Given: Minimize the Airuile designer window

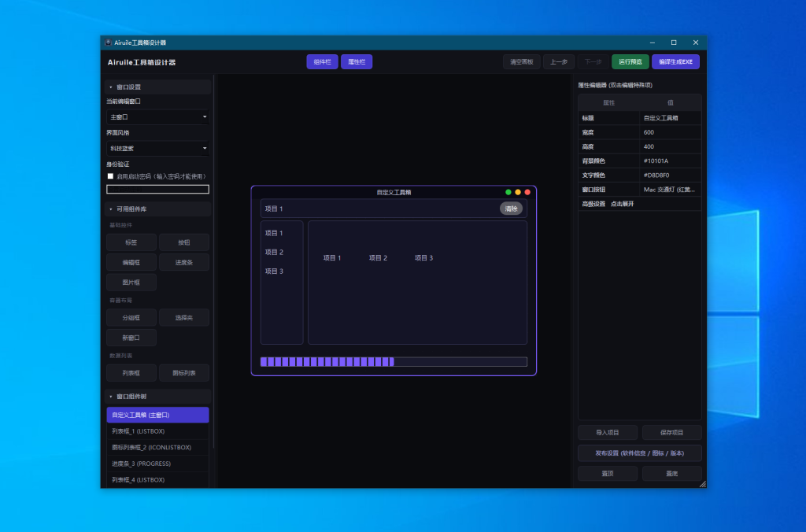Looking at the screenshot, I should point(652,42).
